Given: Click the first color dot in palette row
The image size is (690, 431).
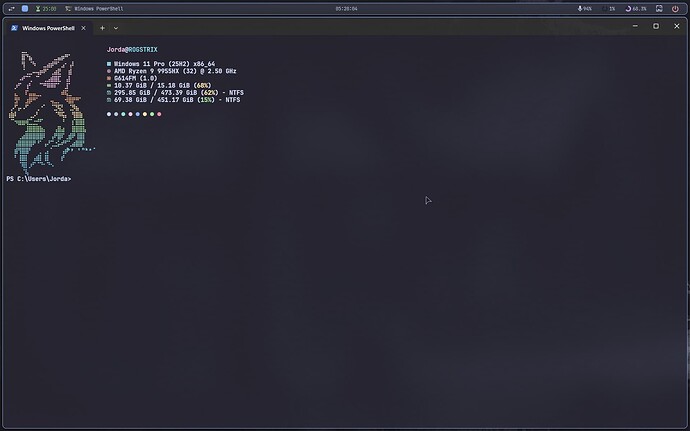Looking at the screenshot, I should 109,114.
